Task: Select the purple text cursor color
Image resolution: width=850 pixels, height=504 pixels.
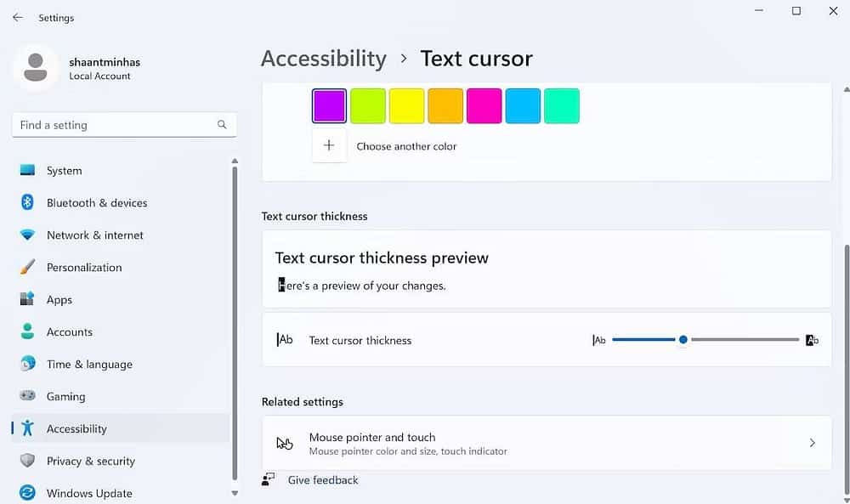Action: pos(329,105)
